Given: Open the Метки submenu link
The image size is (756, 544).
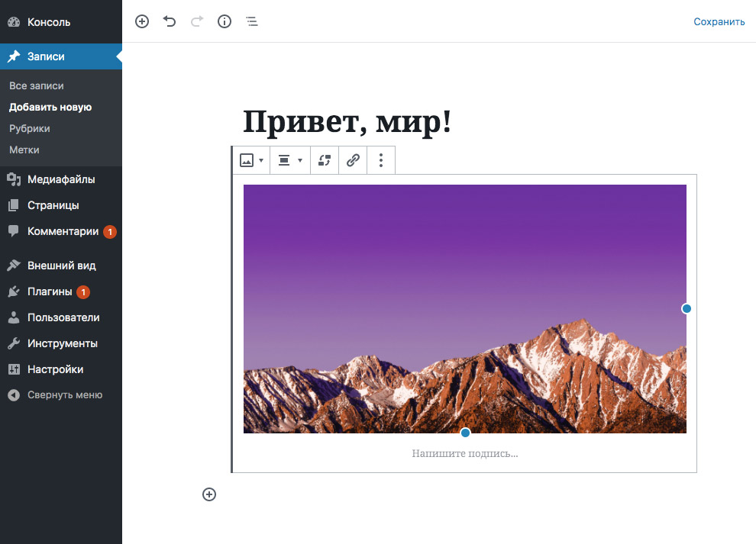Looking at the screenshot, I should [24, 150].
